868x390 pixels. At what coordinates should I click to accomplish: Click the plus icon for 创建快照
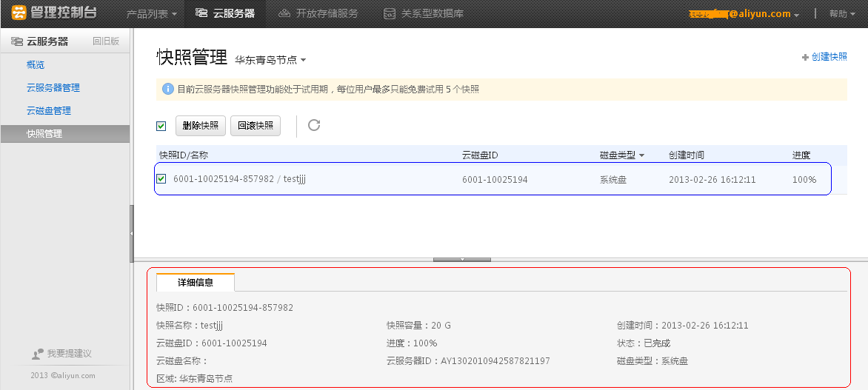pos(805,57)
